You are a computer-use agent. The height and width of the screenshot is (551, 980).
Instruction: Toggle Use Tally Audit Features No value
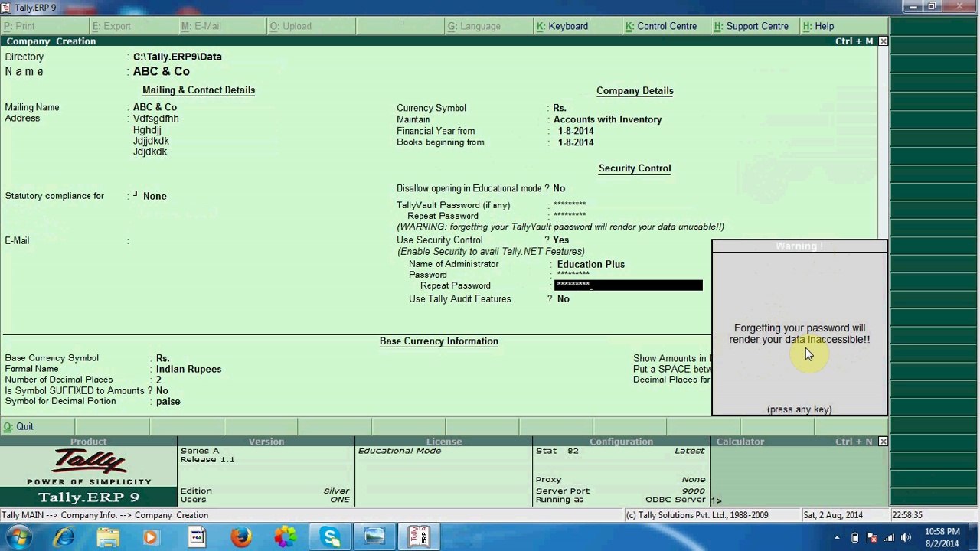563,299
